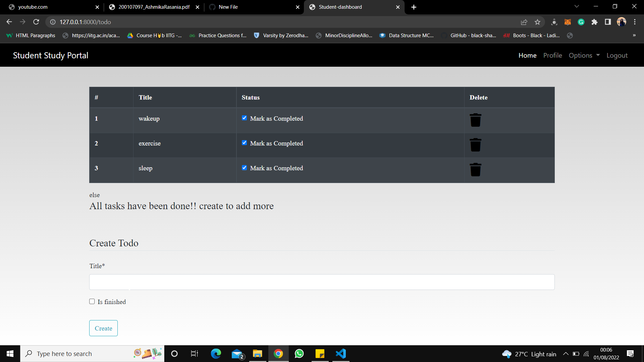Click the Logout link

click(617, 55)
